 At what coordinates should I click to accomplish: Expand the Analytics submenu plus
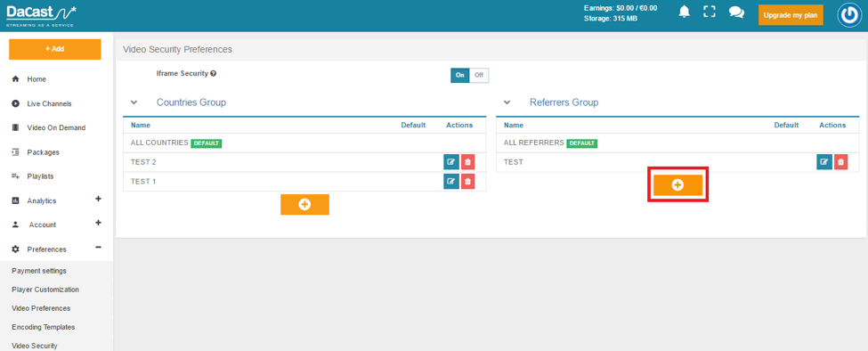[x=98, y=198]
